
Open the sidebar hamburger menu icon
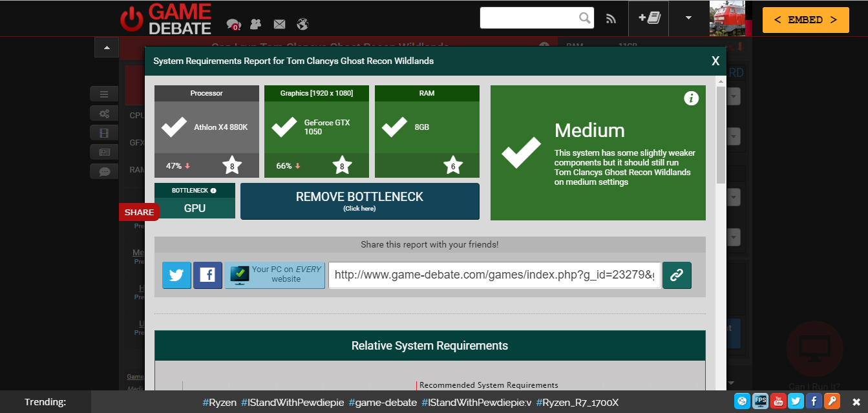pyautogui.click(x=104, y=94)
